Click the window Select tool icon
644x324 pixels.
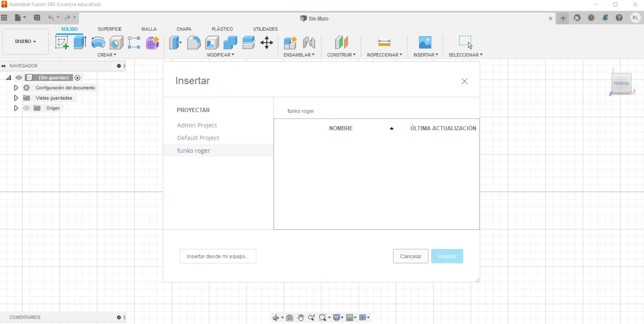click(x=465, y=42)
